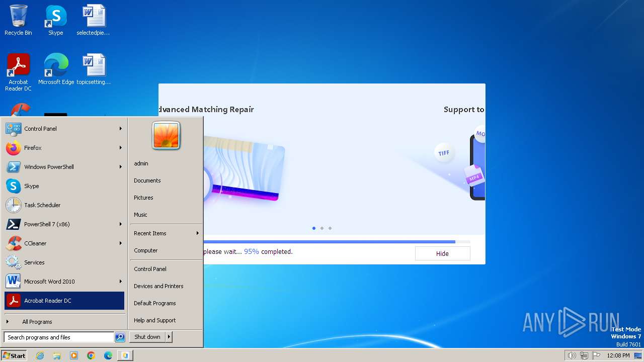Open Internet Explorer from the taskbar
The width and height of the screenshot is (644, 362).
[x=40, y=355]
